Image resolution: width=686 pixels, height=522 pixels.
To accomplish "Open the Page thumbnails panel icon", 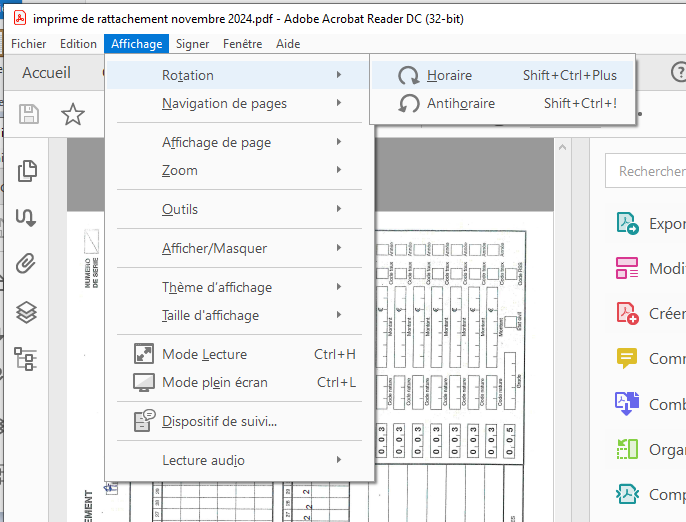I will click(x=27, y=171).
